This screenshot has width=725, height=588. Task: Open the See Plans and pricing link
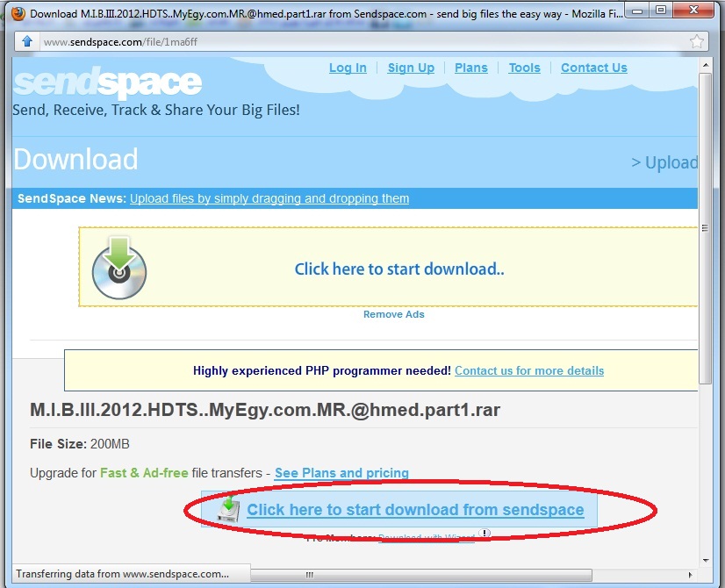coord(341,473)
